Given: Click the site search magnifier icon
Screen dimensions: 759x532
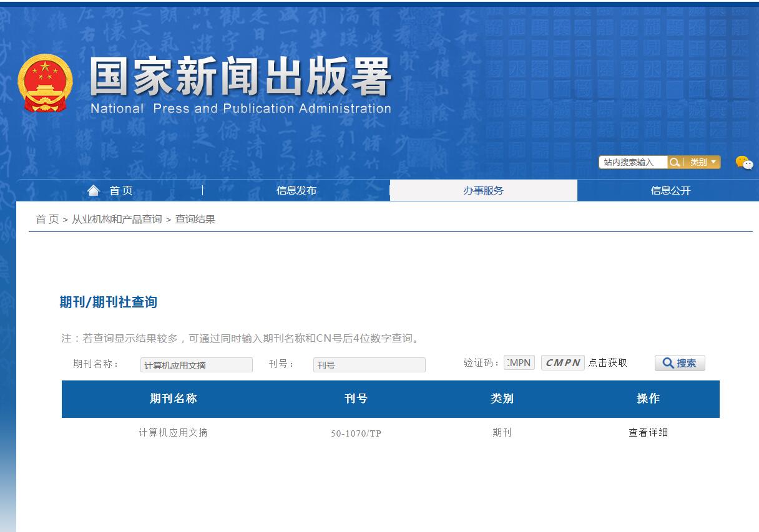Looking at the screenshot, I should [x=675, y=162].
